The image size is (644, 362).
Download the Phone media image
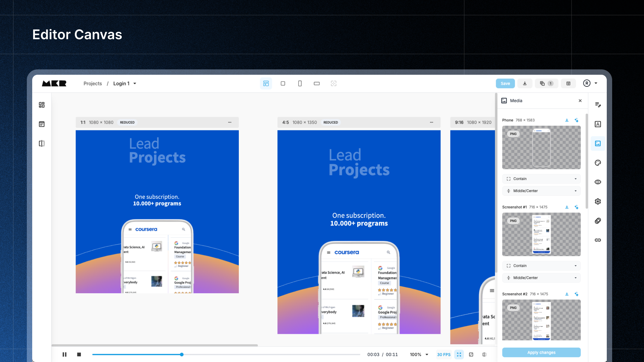(567, 120)
